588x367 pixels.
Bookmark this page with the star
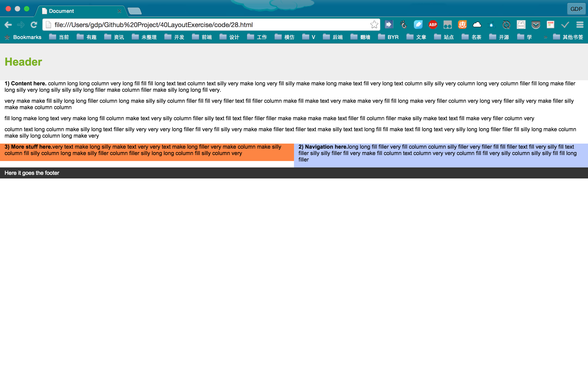pos(374,25)
